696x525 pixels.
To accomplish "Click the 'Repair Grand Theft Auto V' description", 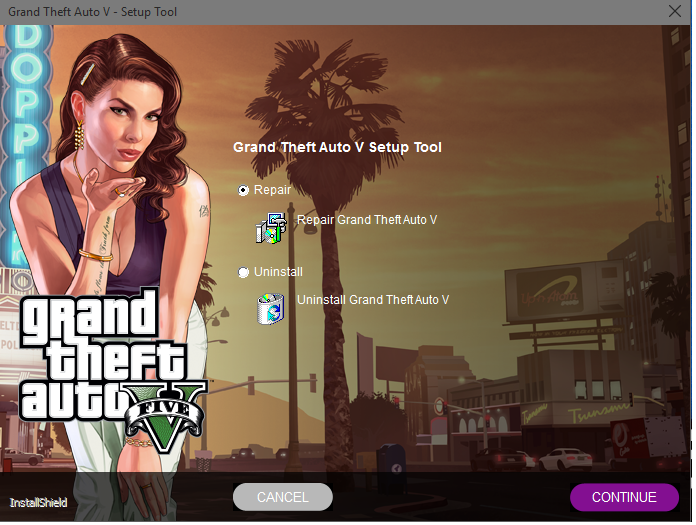I will coord(368,221).
